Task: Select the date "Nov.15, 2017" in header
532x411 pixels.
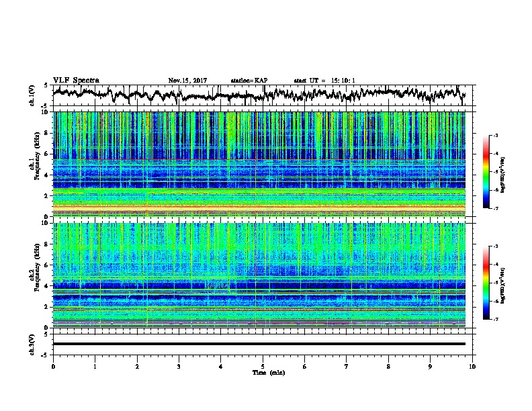Action: click(x=187, y=81)
